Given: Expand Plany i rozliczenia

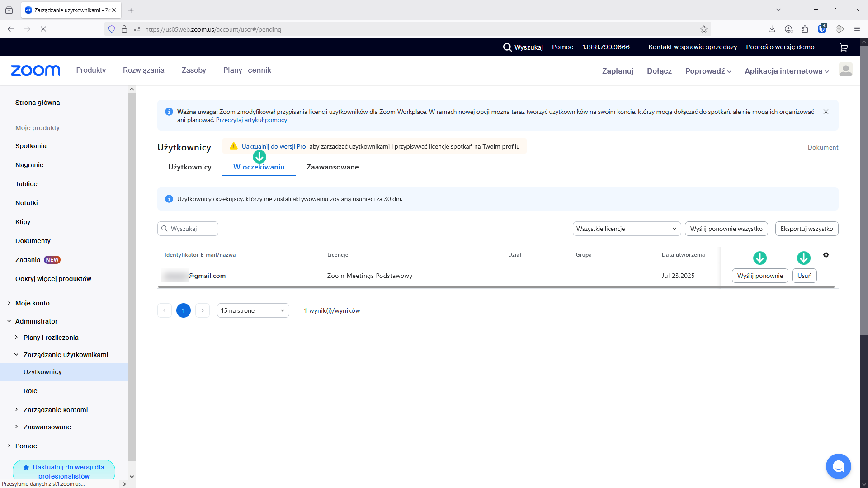Looking at the screenshot, I should [x=17, y=338].
